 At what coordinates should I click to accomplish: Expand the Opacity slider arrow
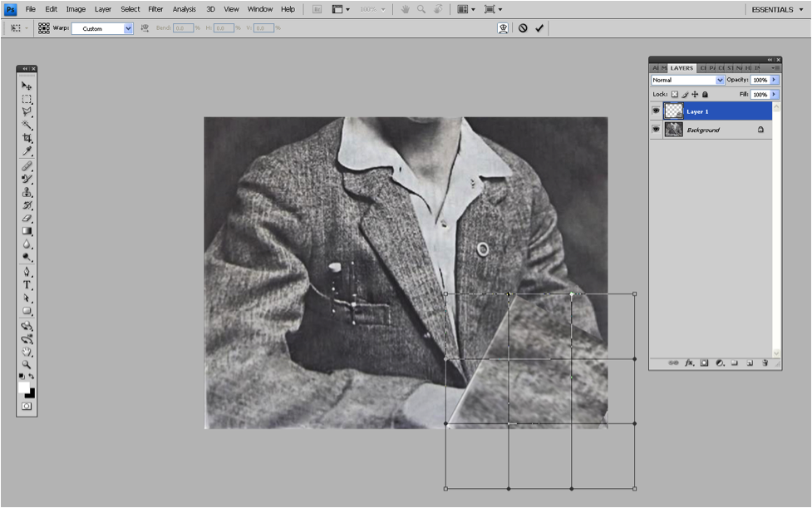click(775, 80)
